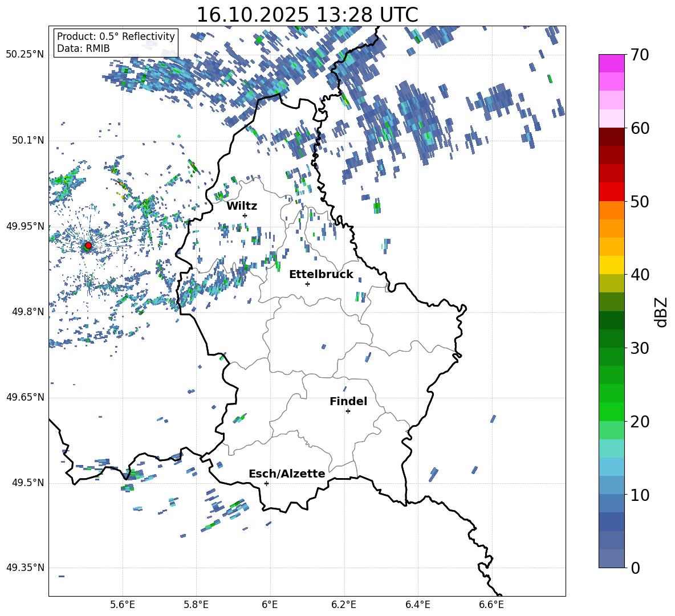Click the 49.35°N latitude label
The height and width of the screenshot is (616, 675).
[x=25, y=568]
